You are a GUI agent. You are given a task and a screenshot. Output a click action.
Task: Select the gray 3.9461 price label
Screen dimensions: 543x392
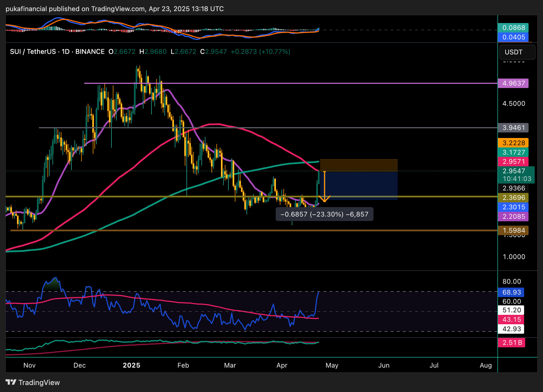[513, 128]
